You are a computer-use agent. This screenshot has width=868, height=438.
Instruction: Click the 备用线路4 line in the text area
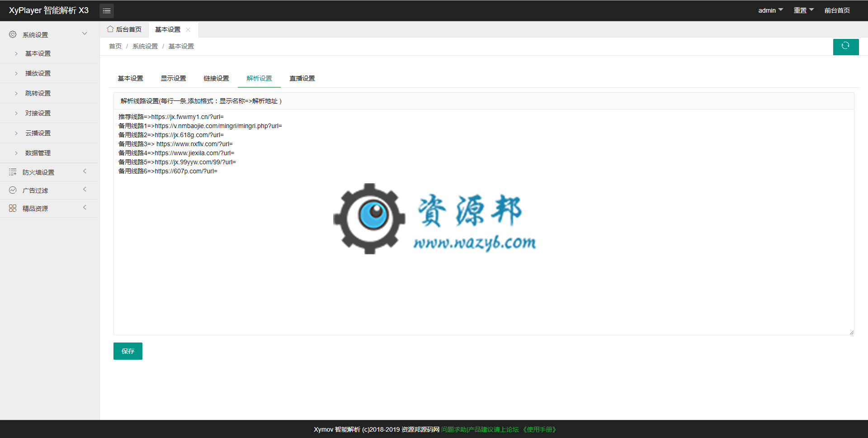[x=176, y=153]
